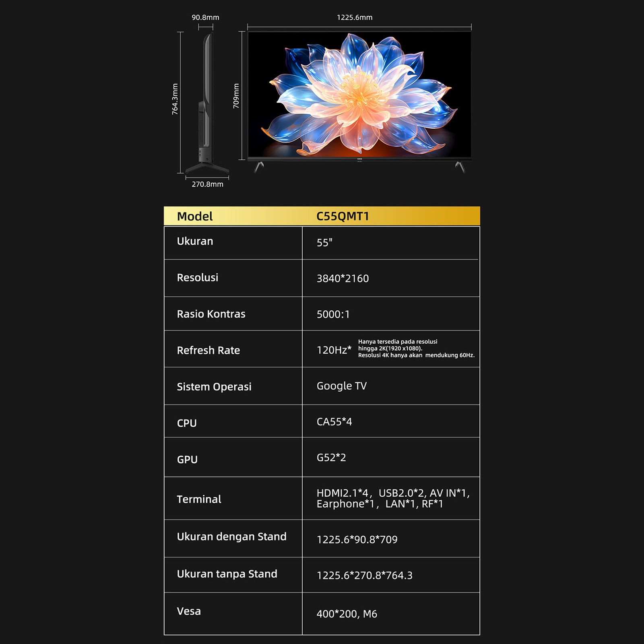Select the Ukuran row label
Image resolution: width=644 pixels, height=644 pixels.
click(195, 242)
